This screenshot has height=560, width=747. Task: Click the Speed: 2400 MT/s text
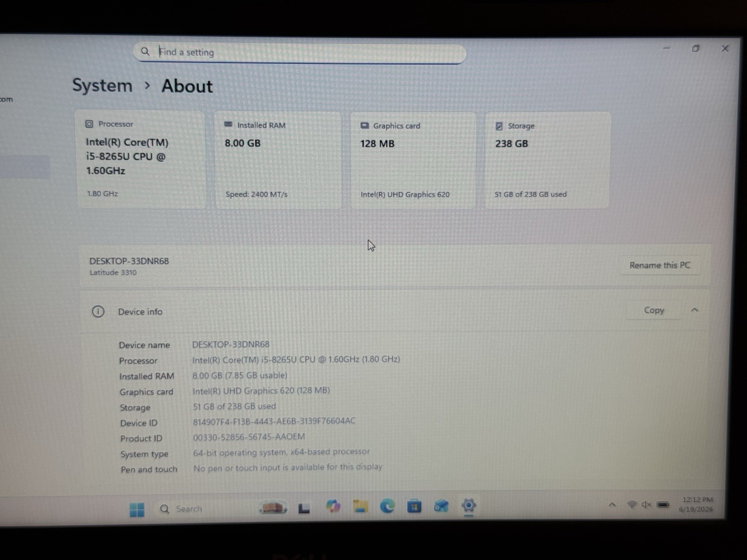pos(256,194)
